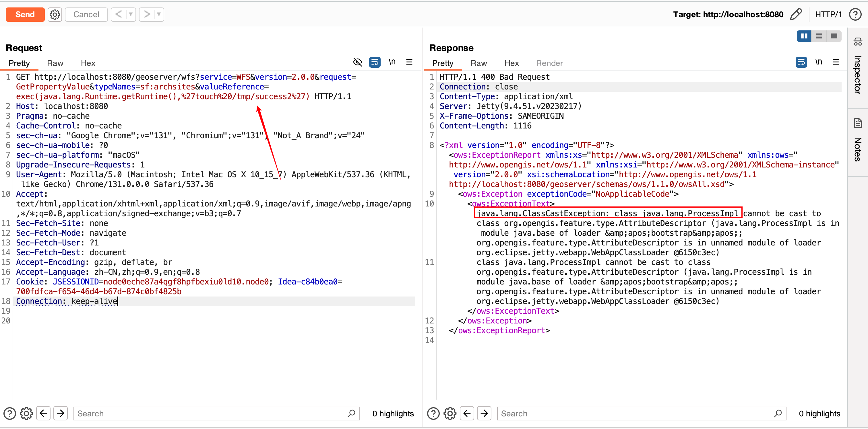Jump to previous Response search match
868x429 pixels.
point(467,414)
